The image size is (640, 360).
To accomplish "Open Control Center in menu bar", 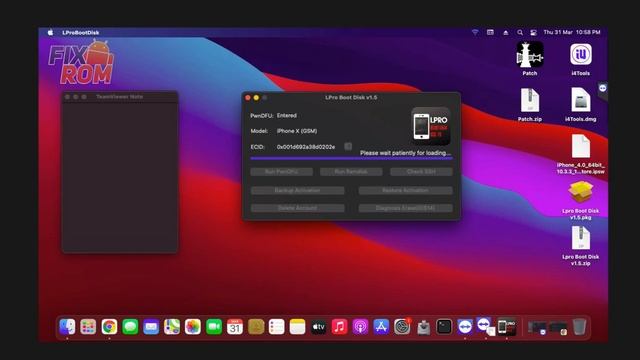I will pyautogui.click(x=533, y=32).
